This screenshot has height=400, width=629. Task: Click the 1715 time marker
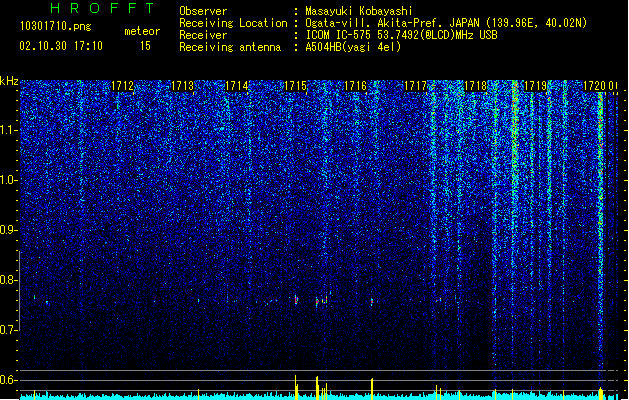[x=295, y=86]
